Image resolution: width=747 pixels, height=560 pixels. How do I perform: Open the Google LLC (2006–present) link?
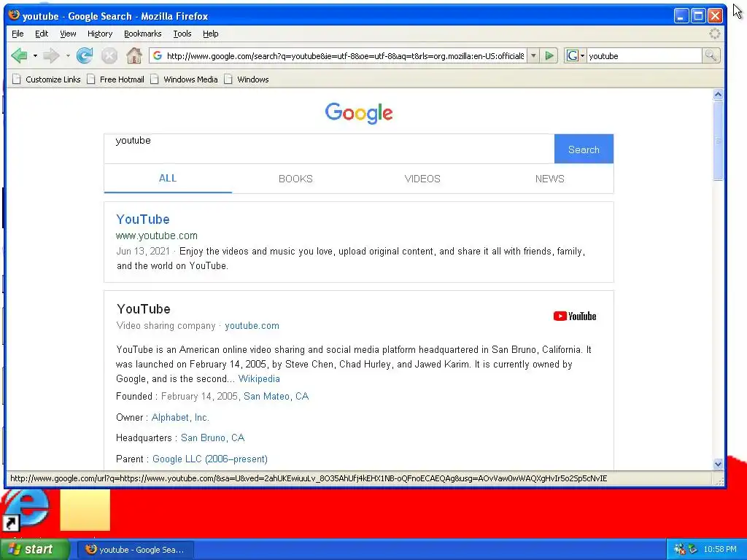pos(210,459)
